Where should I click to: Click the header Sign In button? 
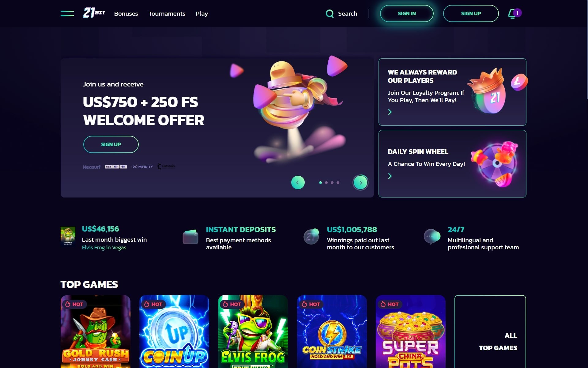click(x=407, y=13)
